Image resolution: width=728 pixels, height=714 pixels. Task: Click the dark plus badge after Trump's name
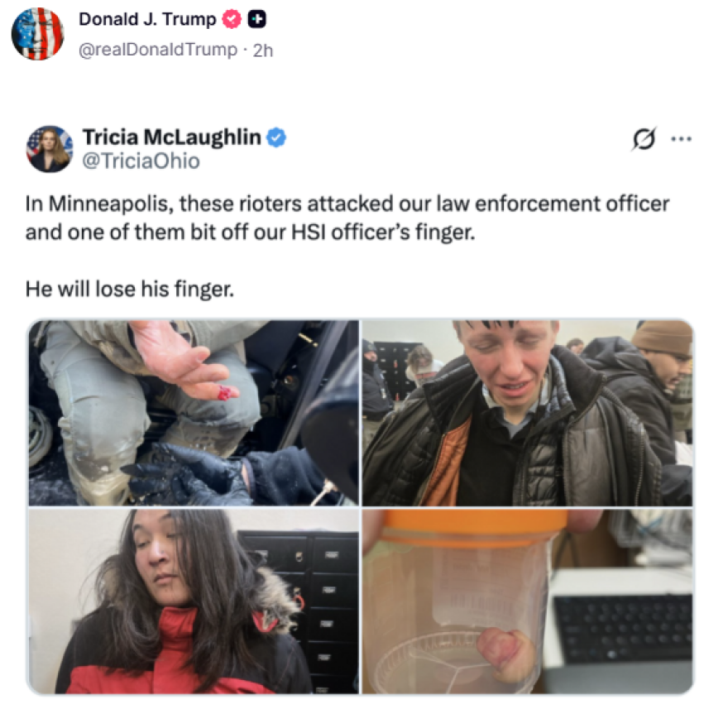[256, 20]
